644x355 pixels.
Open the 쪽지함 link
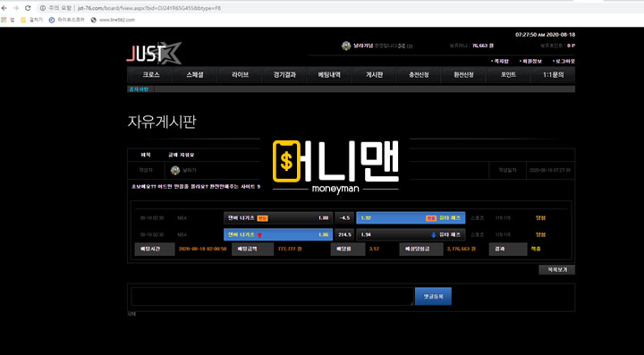500,61
